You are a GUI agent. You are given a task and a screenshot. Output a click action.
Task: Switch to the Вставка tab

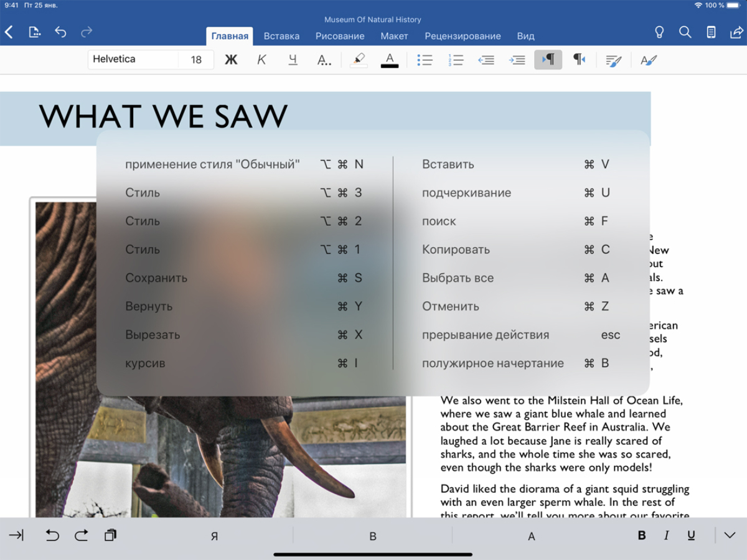coord(281,36)
